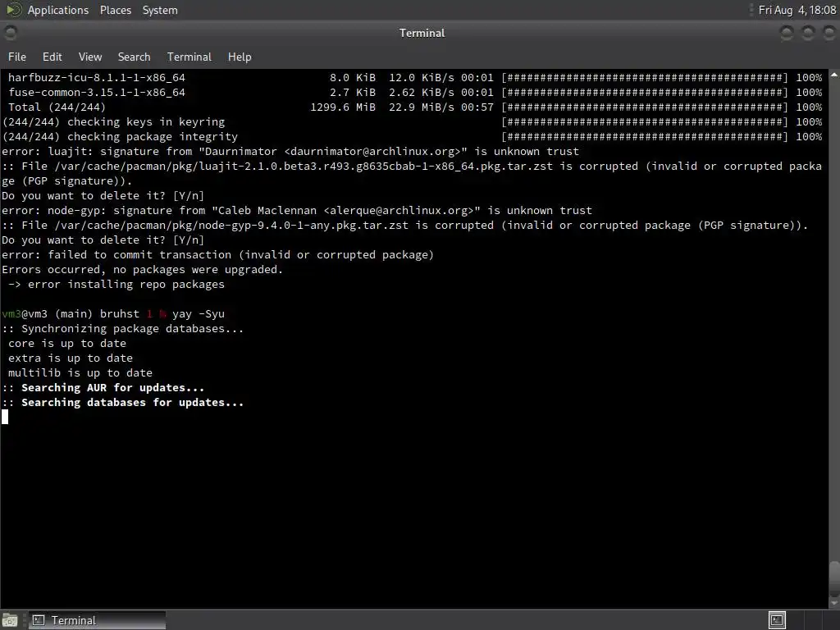This screenshot has height=630, width=840.
Task: Select Terminal button in bottom taskbar
Action: tap(97, 620)
